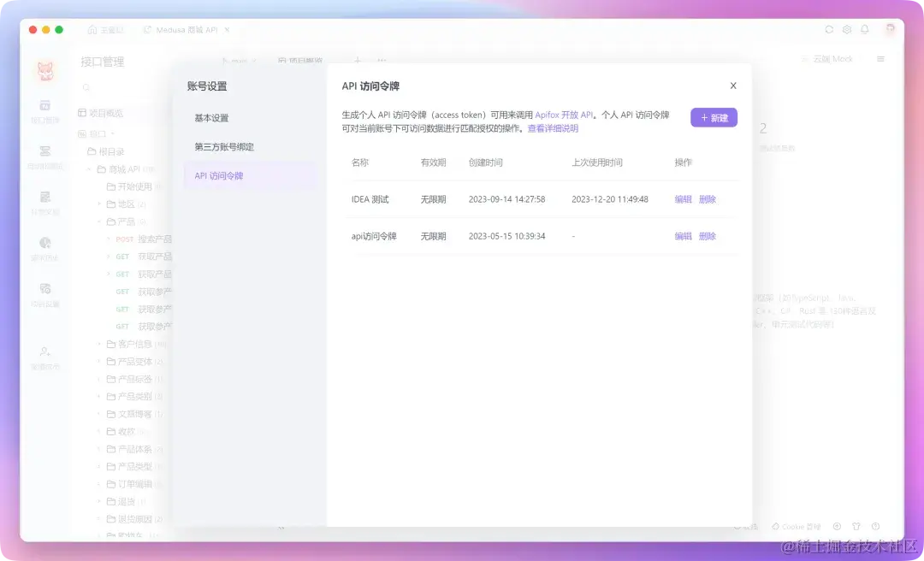Expand the 客户信息 folder

tap(99, 344)
